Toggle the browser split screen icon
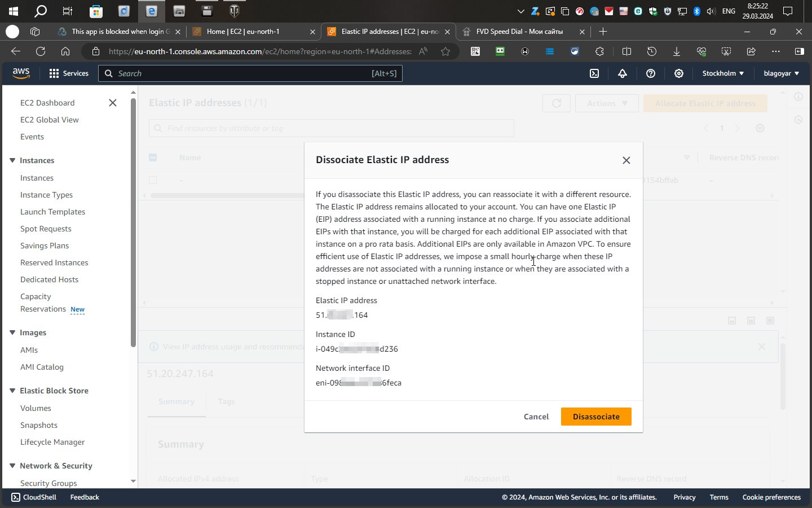The image size is (812, 508). (626, 51)
